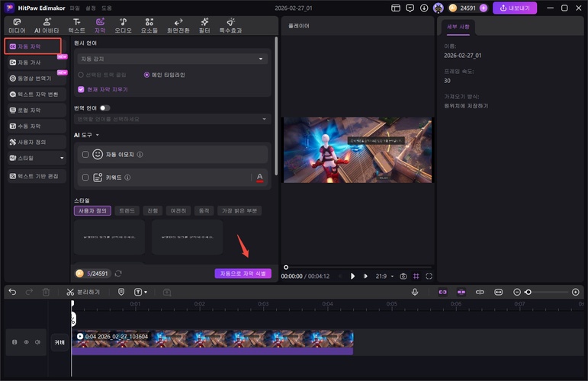Image resolution: width=588 pixels, height=381 pixels.
Task: Click the microphone voice-over icon
Action: click(415, 292)
